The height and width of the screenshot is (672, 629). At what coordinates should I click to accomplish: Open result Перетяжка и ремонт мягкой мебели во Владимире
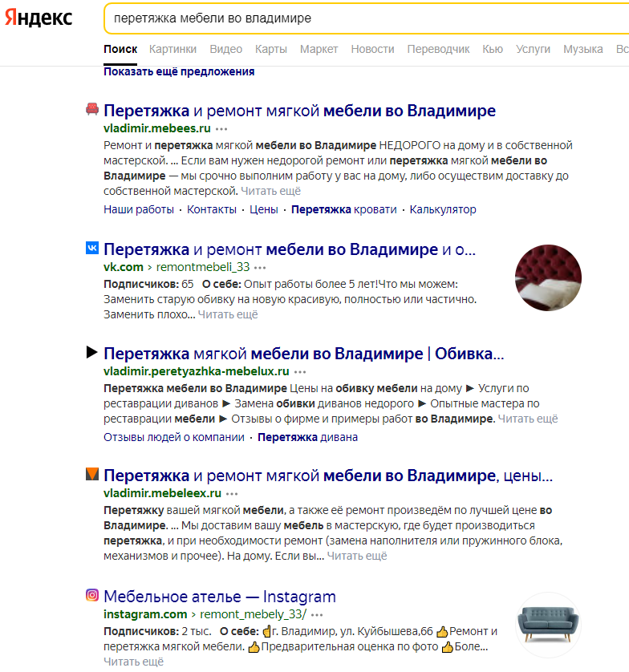pyautogui.click(x=300, y=111)
